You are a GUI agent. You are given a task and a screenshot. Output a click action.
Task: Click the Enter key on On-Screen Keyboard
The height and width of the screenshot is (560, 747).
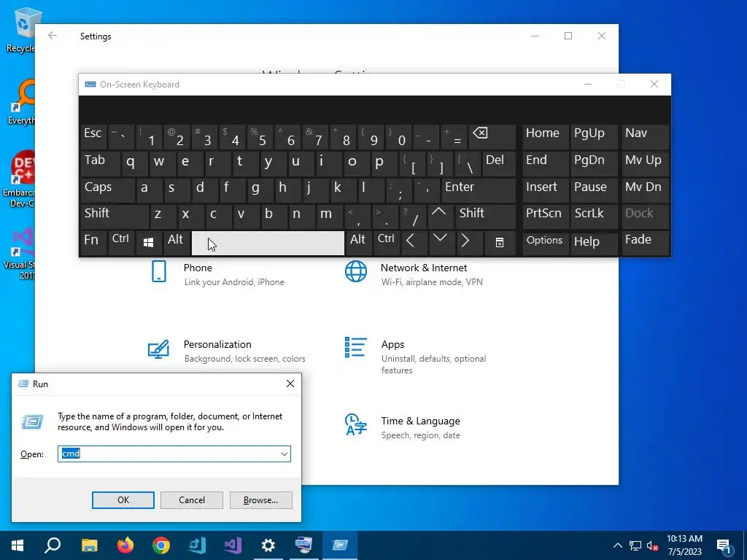479,190
